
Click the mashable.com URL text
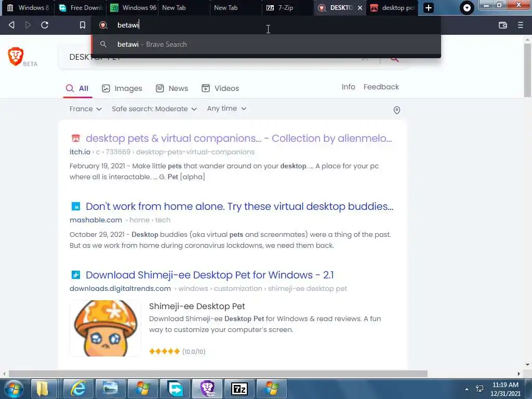click(x=96, y=220)
